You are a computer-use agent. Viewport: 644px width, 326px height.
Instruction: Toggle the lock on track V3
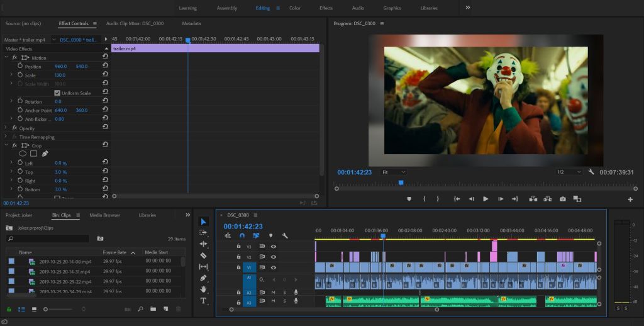tap(238, 247)
